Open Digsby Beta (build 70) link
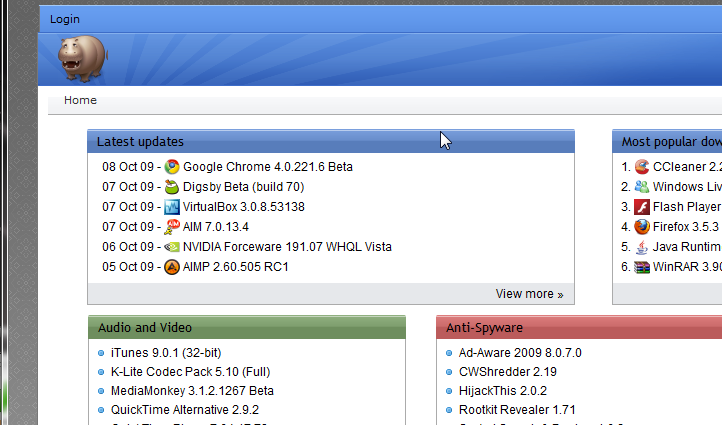Image resolution: width=722 pixels, height=425 pixels. (244, 186)
